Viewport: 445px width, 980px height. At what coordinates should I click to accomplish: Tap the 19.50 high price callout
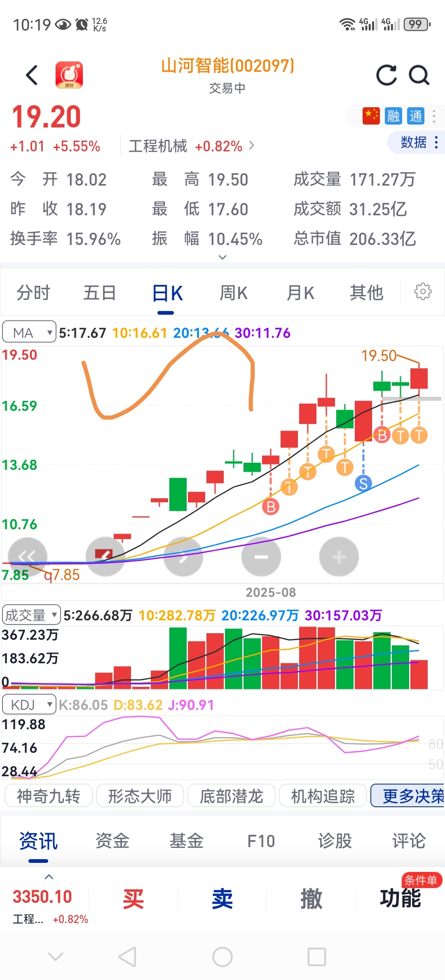(x=379, y=356)
